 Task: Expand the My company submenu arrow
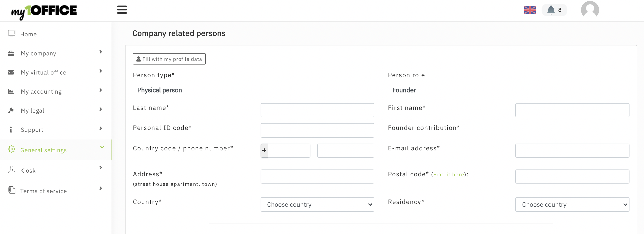[x=101, y=52]
